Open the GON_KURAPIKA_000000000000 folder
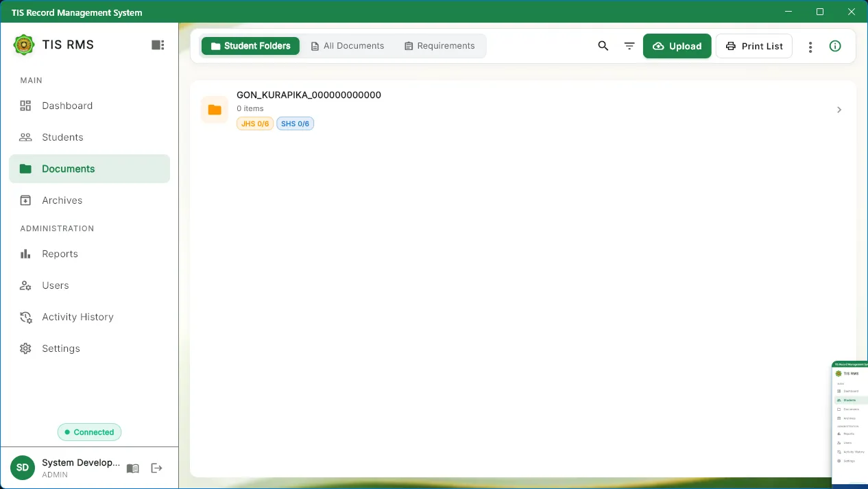The height and width of the screenshot is (489, 868). point(522,110)
